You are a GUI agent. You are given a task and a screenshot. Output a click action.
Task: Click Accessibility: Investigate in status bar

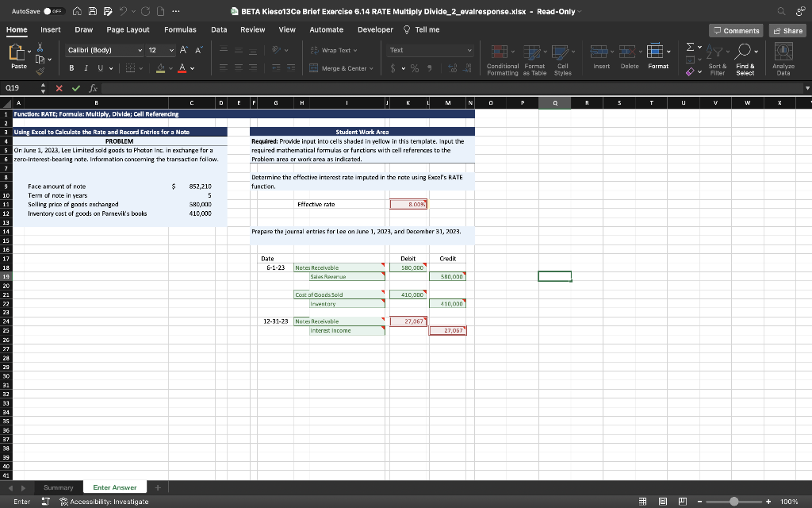105,502
